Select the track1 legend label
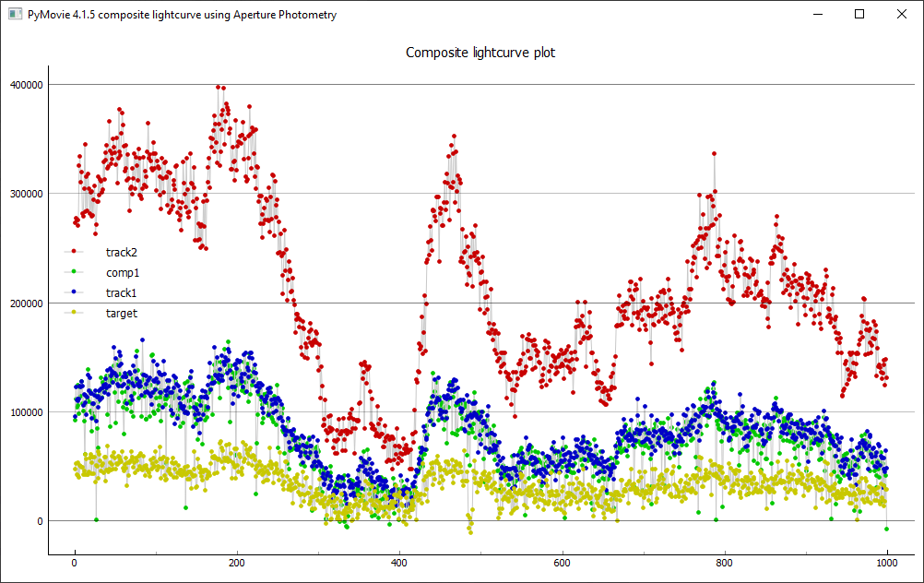 coord(122,292)
